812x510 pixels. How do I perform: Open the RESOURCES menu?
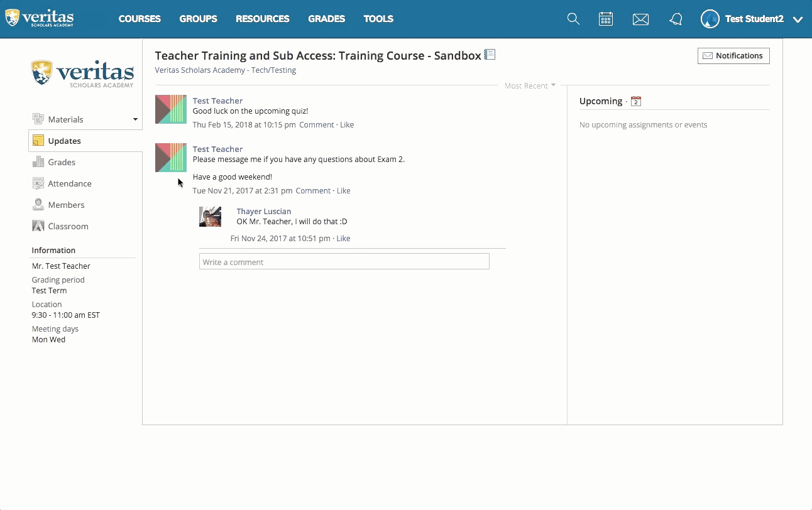click(x=263, y=19)
